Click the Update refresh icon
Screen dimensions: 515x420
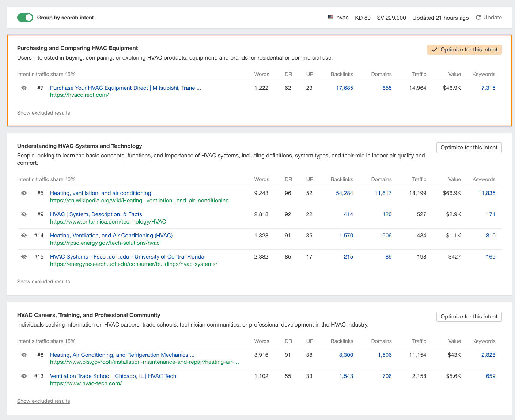[478, 18]
